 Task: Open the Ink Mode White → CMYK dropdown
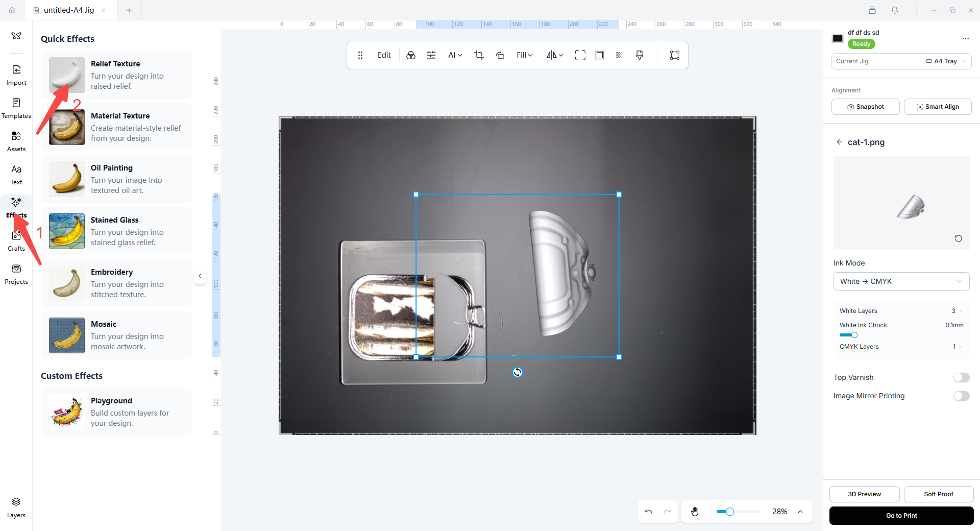[901, 281]
